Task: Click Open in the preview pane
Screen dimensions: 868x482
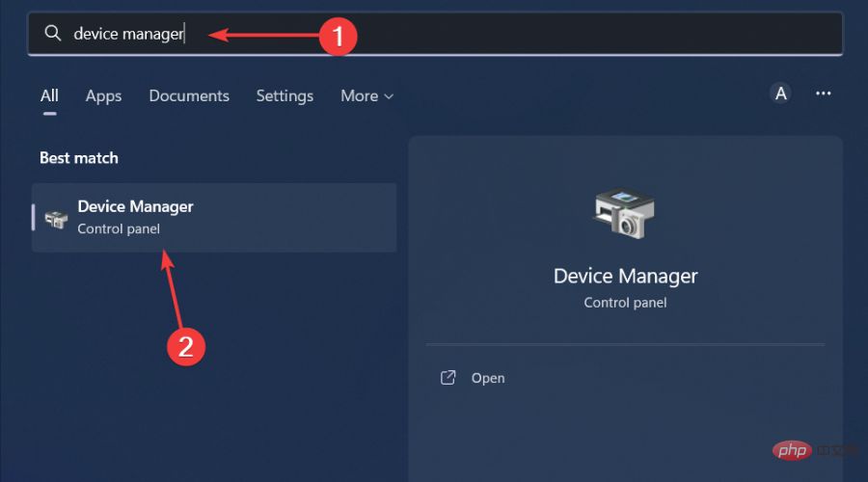Action: coord(488,378)
